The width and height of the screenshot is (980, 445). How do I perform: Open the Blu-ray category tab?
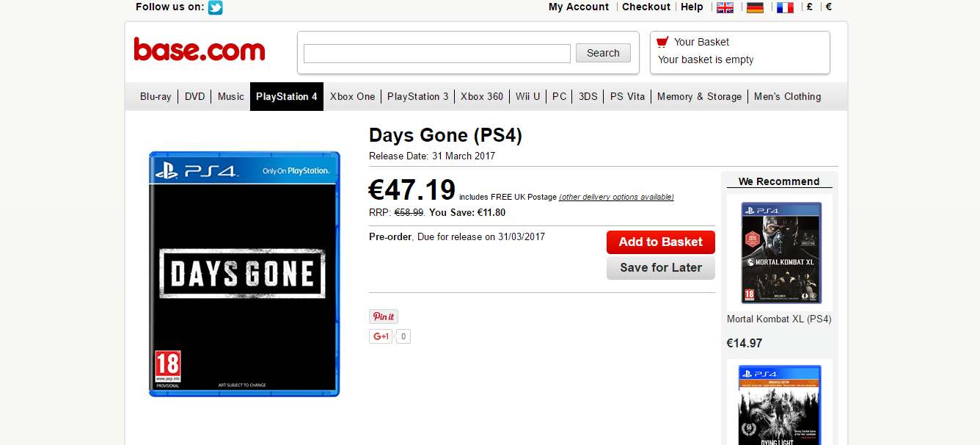156,96
